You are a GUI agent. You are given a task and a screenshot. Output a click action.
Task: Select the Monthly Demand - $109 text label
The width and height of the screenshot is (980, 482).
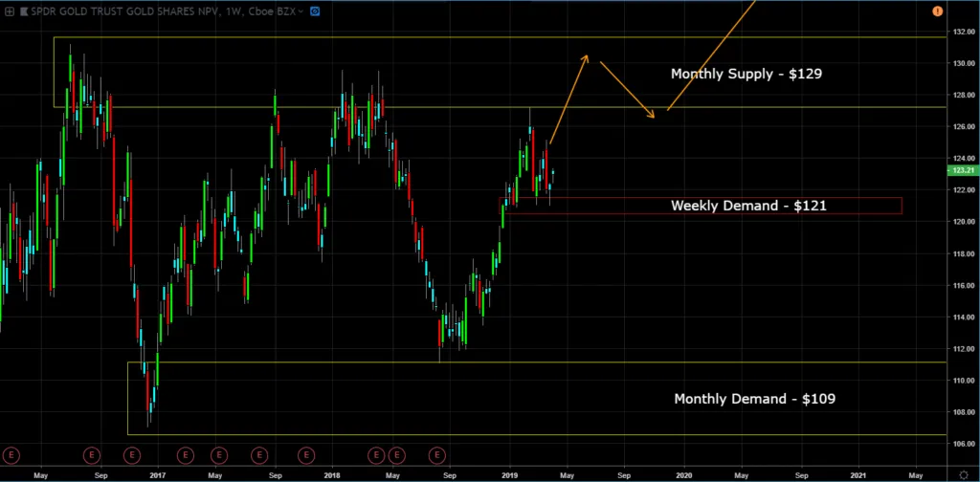click(754, 399)
